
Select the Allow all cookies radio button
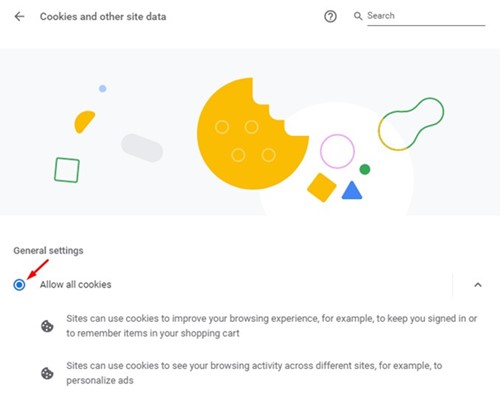[19, 285]
